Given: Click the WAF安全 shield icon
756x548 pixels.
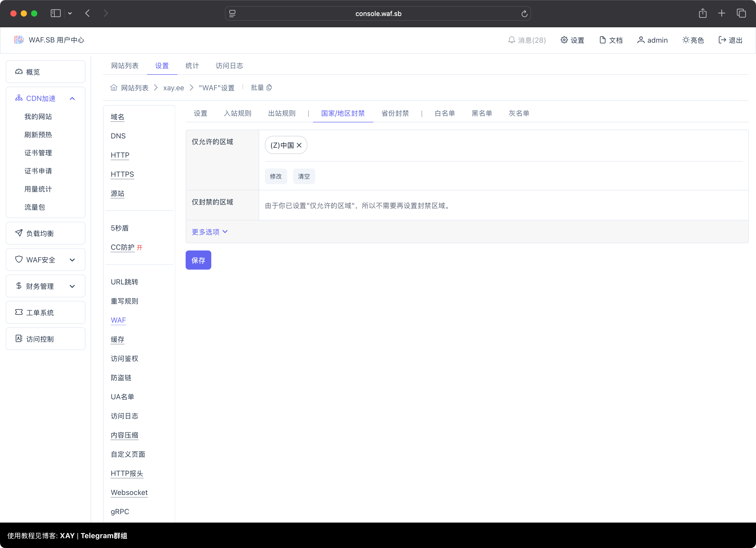Looking at the screenshot, I should [x=19, y=259].
